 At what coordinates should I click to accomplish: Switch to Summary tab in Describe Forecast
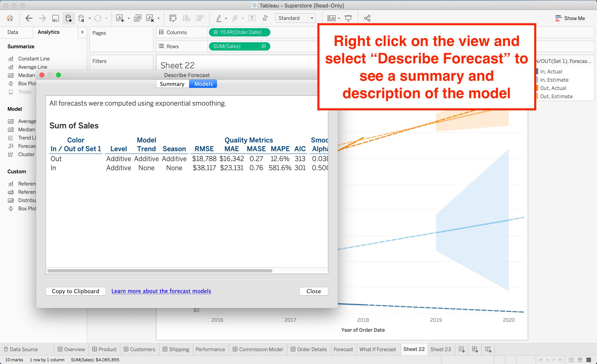pos(172,84)
